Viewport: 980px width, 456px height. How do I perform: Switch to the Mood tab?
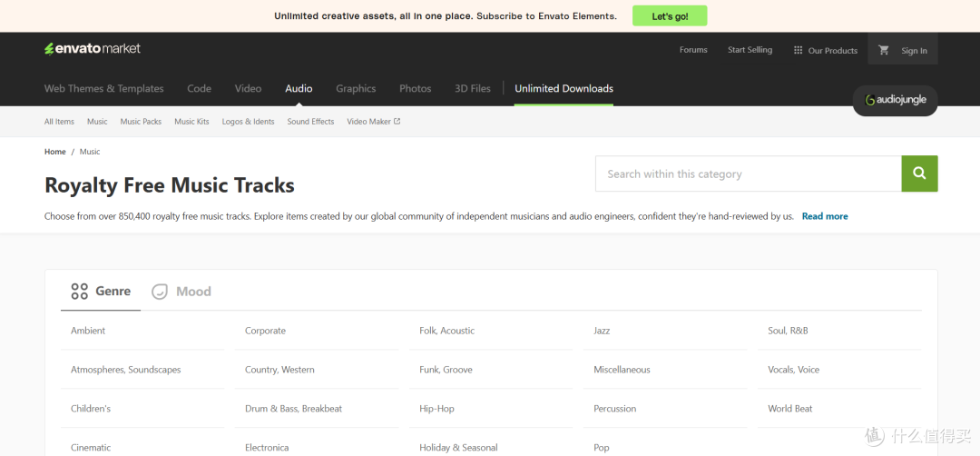(x=181, y=291)
